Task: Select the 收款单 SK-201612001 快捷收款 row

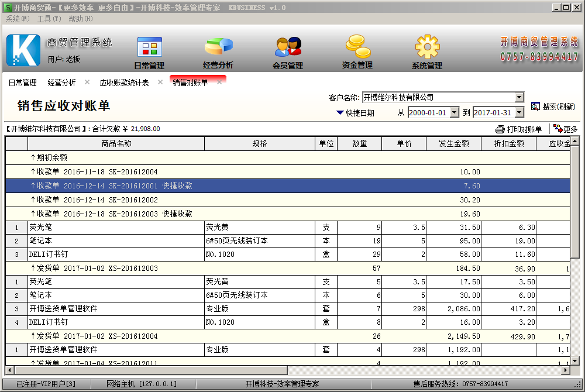Action: (x=288, y=185)
